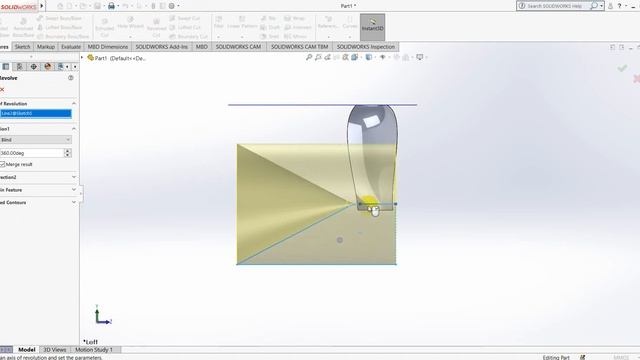Click the 360.00deg angle field
This screenshot has width=640, height=360.
click(32, 153)
